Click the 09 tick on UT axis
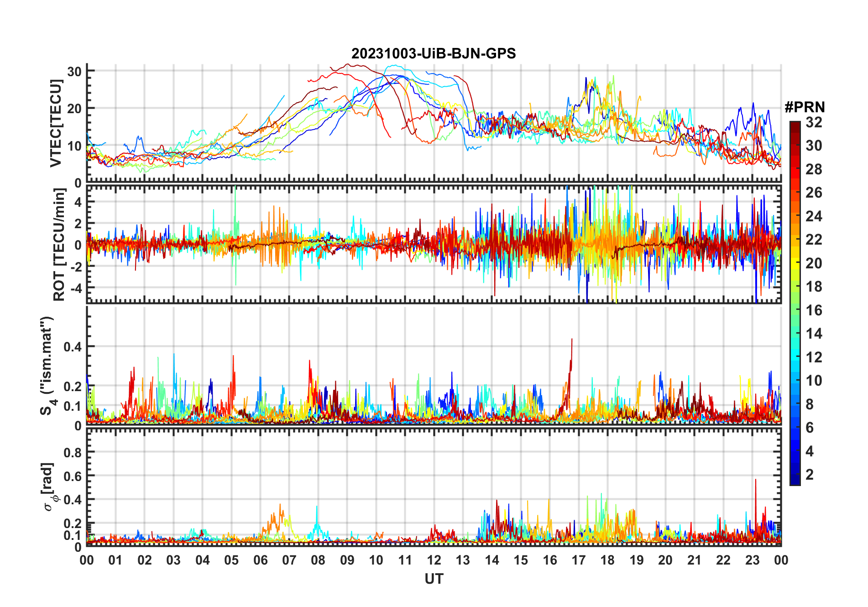868x607 pixels. 347,560
